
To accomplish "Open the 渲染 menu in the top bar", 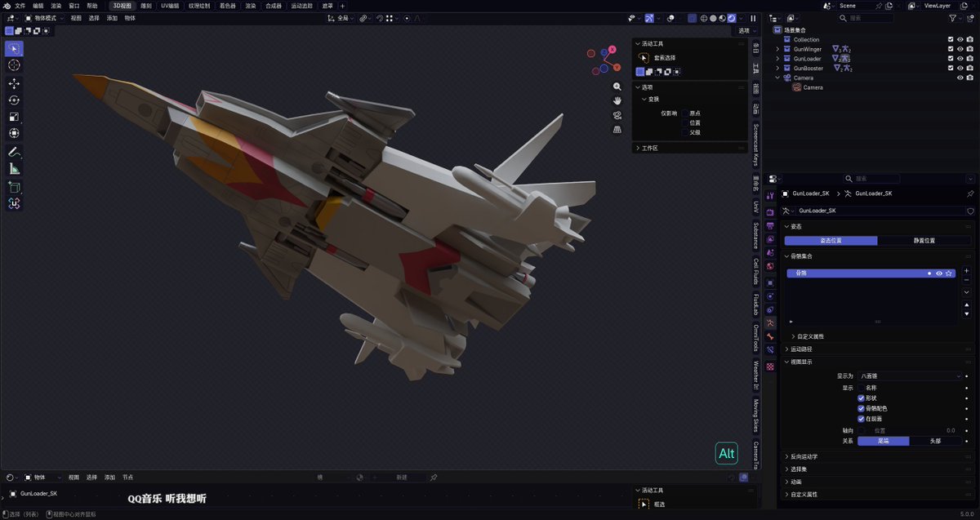I will tap(55, 6).
